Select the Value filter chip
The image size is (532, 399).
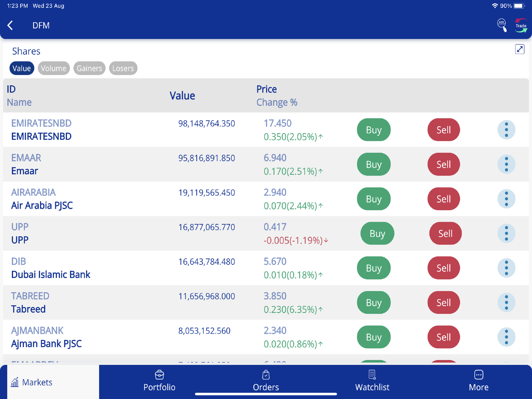22,68
